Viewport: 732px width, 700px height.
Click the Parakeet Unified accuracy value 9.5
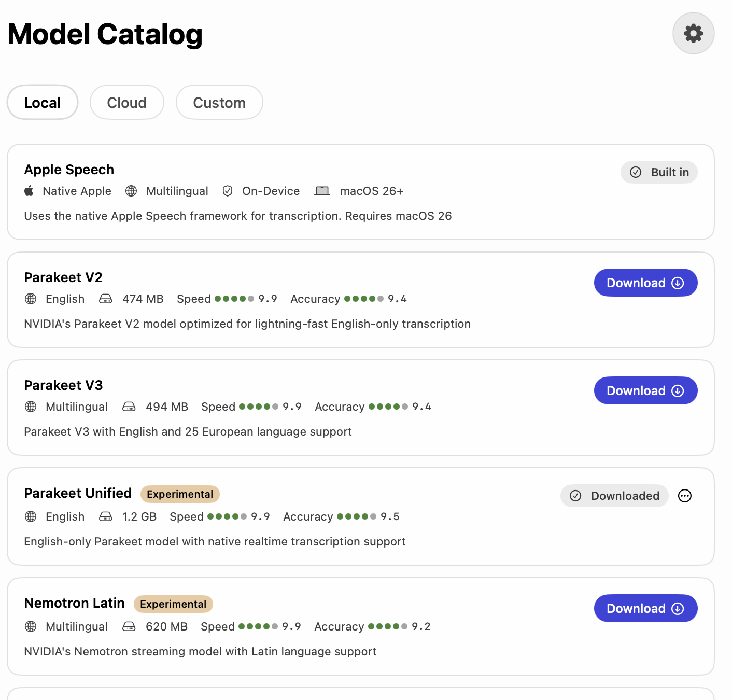(390, 516)
